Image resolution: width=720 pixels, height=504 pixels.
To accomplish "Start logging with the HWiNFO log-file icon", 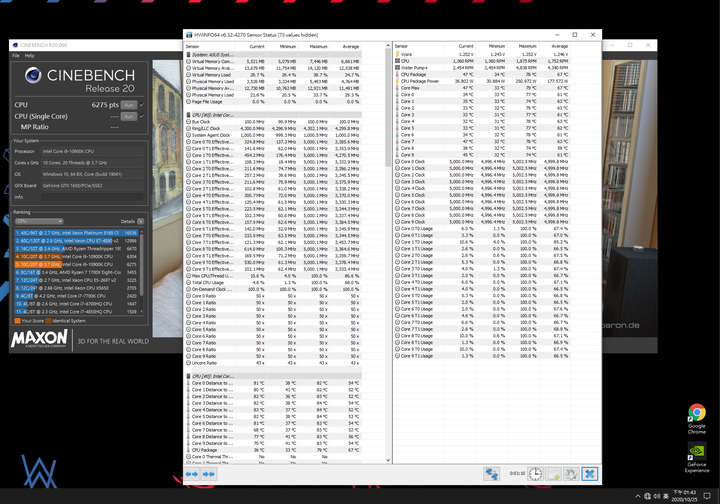I will [x=554, y=474].
